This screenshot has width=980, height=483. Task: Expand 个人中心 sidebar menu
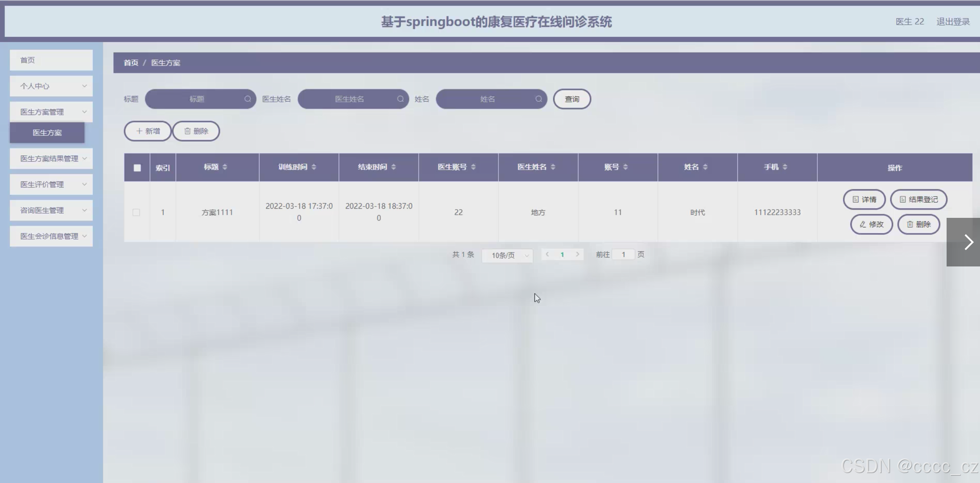pyautogui.click(x=51, y=86)
